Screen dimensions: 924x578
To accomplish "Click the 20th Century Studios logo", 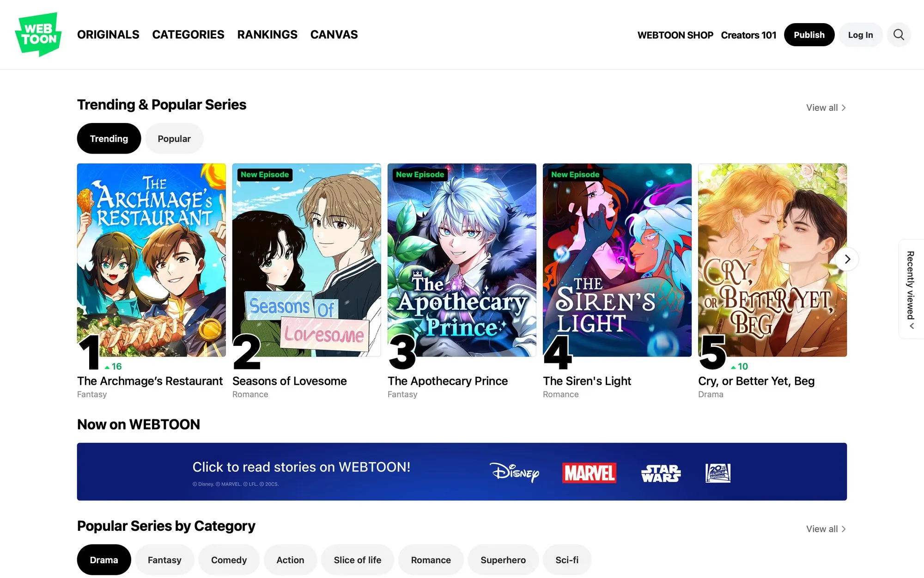I will (717, 473).
